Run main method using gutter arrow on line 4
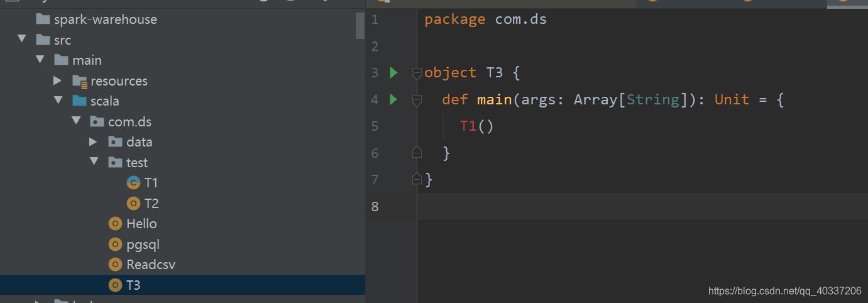 pyautogui.click(x=393, y=99)
